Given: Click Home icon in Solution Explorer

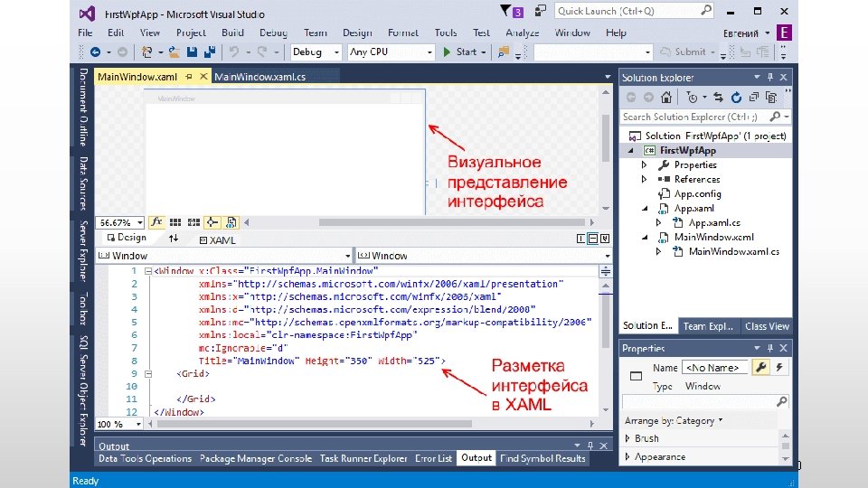Looking at the screenshot, I should 666,98.
